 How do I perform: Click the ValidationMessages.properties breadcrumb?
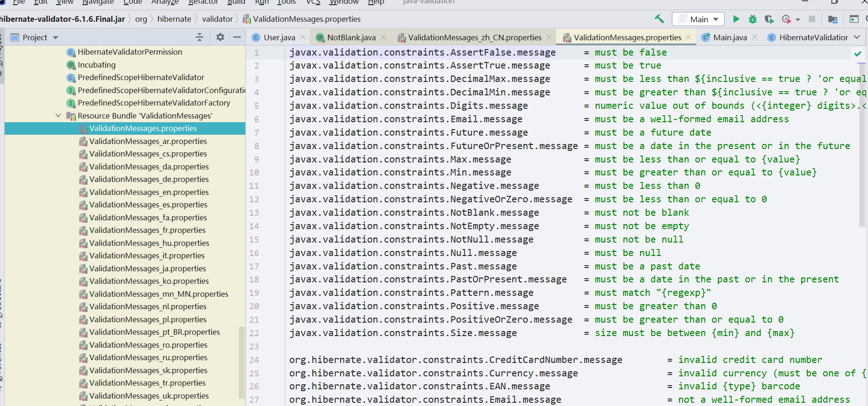coord(301,19)
